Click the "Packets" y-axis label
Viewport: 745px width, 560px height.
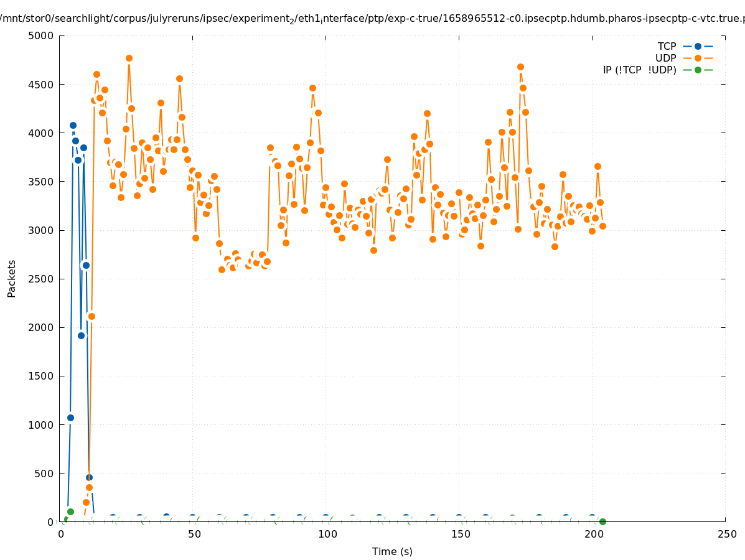point(11,278)
